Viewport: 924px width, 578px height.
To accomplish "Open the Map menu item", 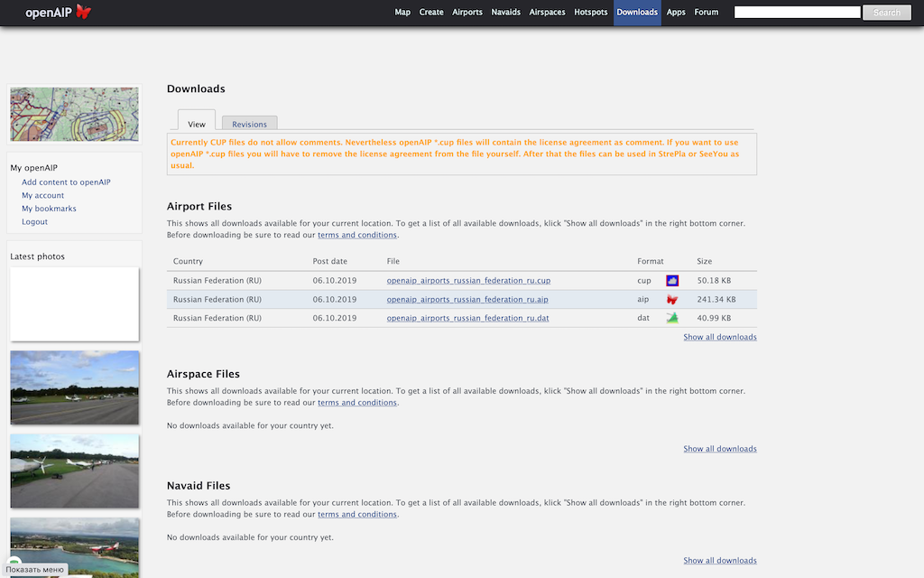I will [402, 13].
